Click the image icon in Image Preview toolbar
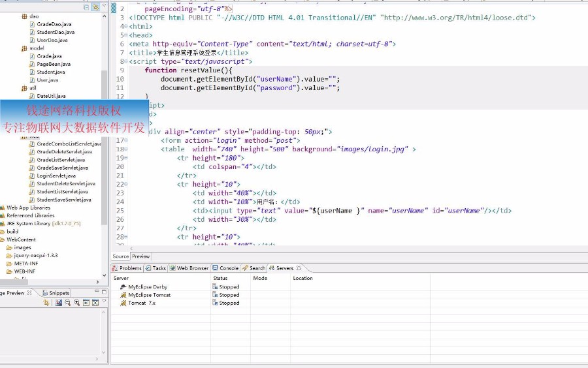 (59, 303)
